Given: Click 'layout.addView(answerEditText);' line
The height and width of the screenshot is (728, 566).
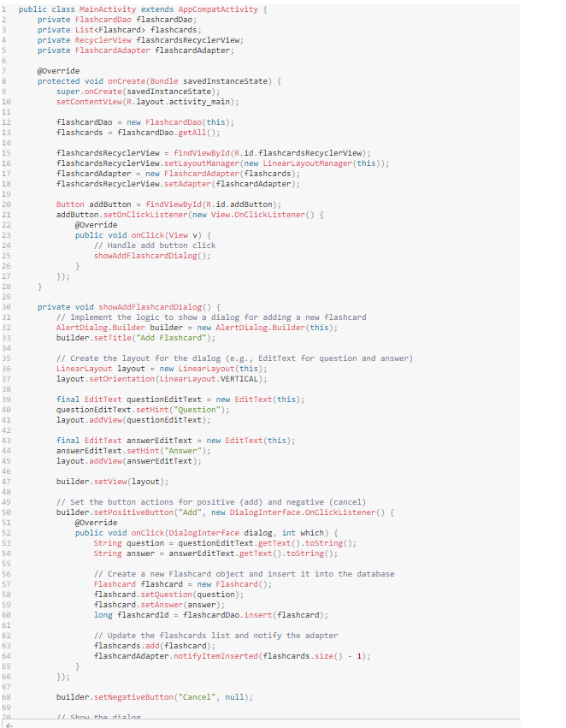Looking at the screenshot, I should (x=129, y=461).
